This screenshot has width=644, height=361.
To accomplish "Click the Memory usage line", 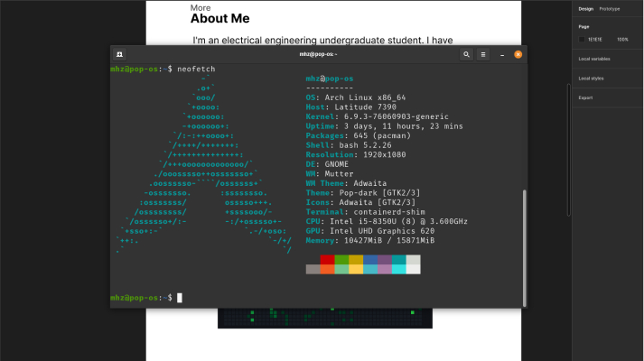I will 370,240.
